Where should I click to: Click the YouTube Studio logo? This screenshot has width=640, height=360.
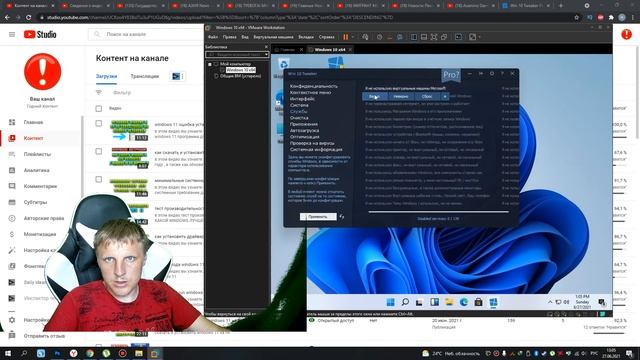pyautogui.click(x=40, y=34)
